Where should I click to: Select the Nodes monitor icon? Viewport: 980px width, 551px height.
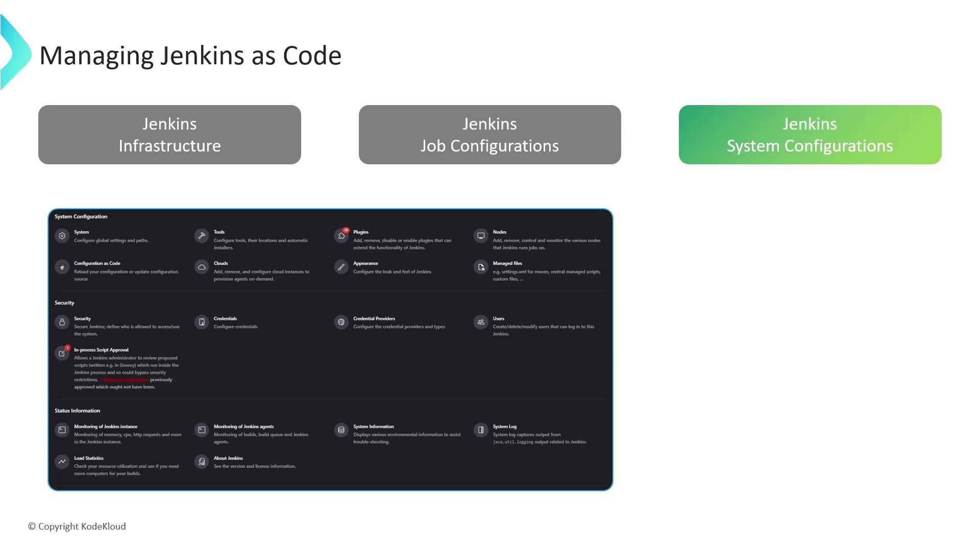click(x=481, y=236)
